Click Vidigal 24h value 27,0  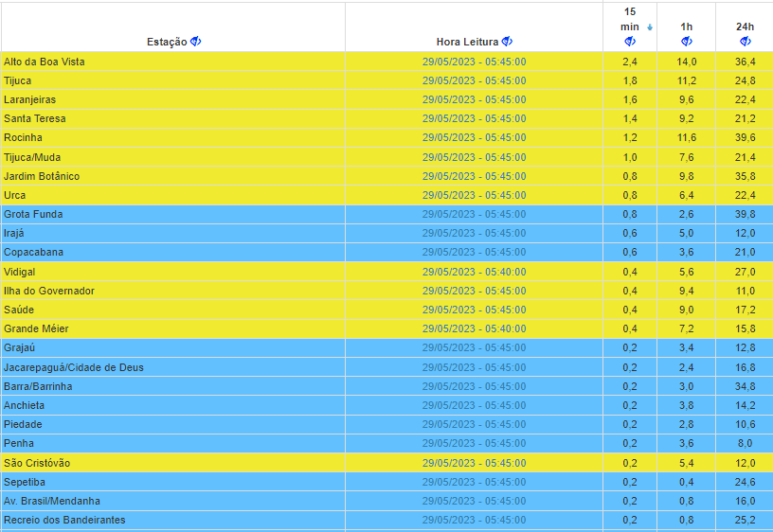coord(746,272)
